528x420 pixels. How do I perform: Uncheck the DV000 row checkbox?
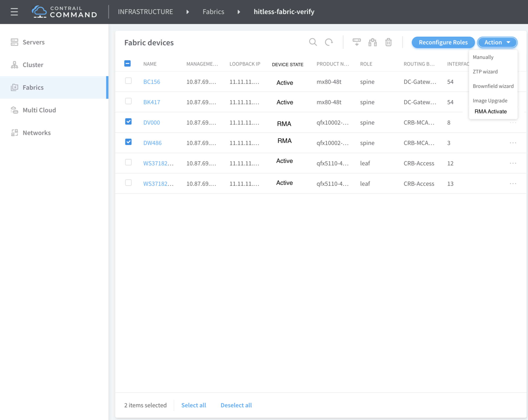(128, 122)
